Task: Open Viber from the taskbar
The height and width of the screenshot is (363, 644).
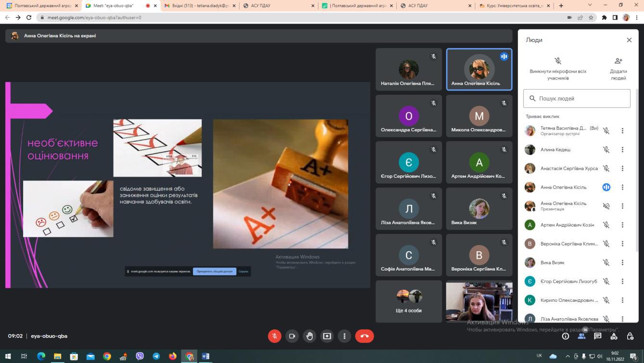Action: pos(140,356)
